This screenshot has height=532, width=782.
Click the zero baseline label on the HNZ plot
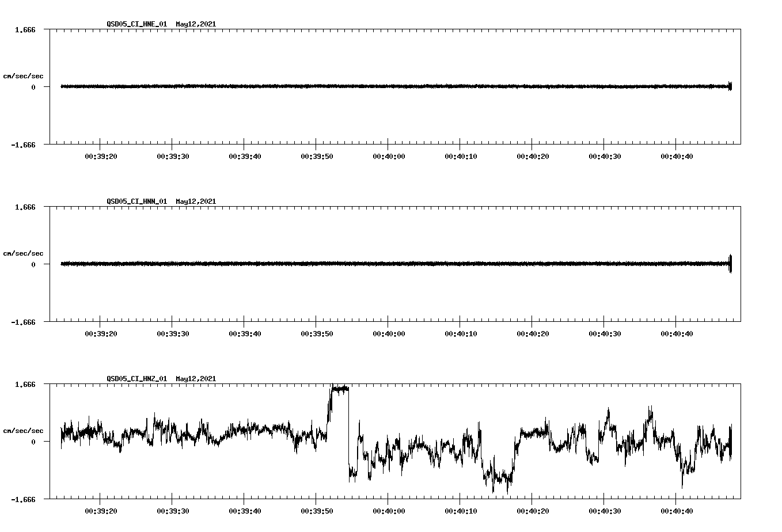click(x=32, y=442)
